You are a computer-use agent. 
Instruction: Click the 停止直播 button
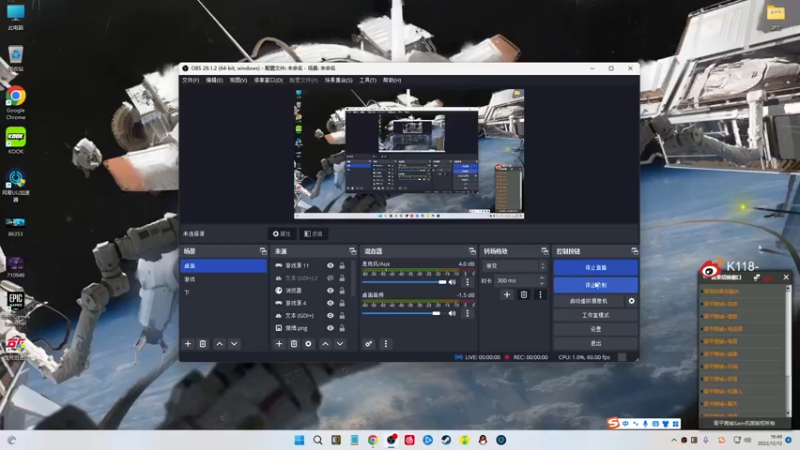click(595, 267)
